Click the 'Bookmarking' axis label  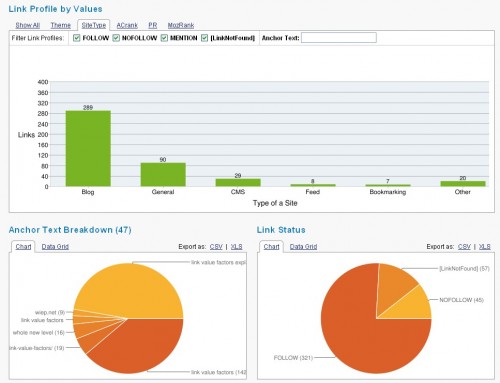click(388, 192)
